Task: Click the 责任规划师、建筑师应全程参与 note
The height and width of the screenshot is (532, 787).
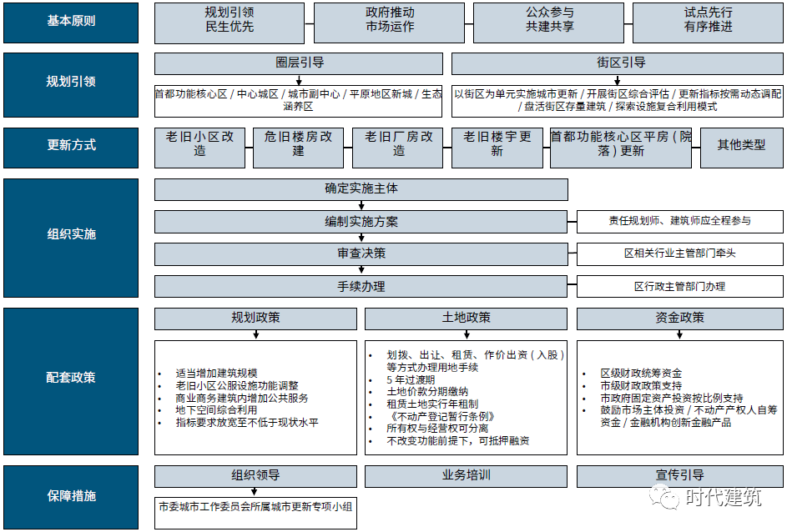Action: click(x=680, y=222)
